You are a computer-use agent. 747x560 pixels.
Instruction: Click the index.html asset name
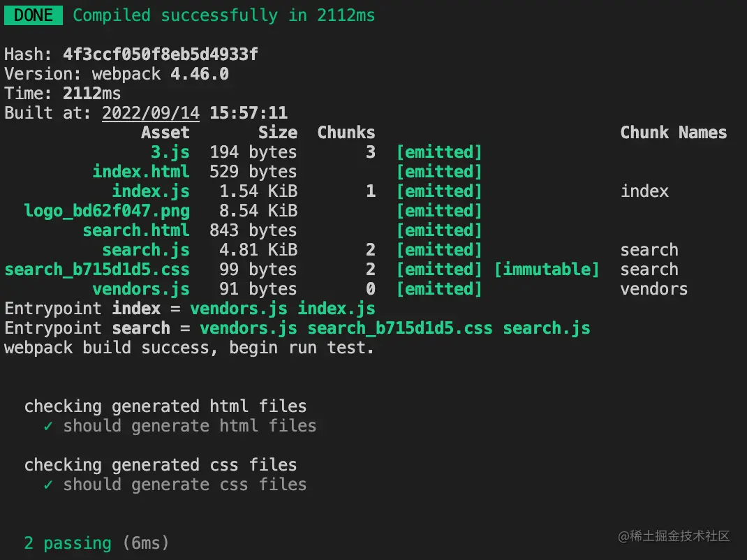click(141, 172)
